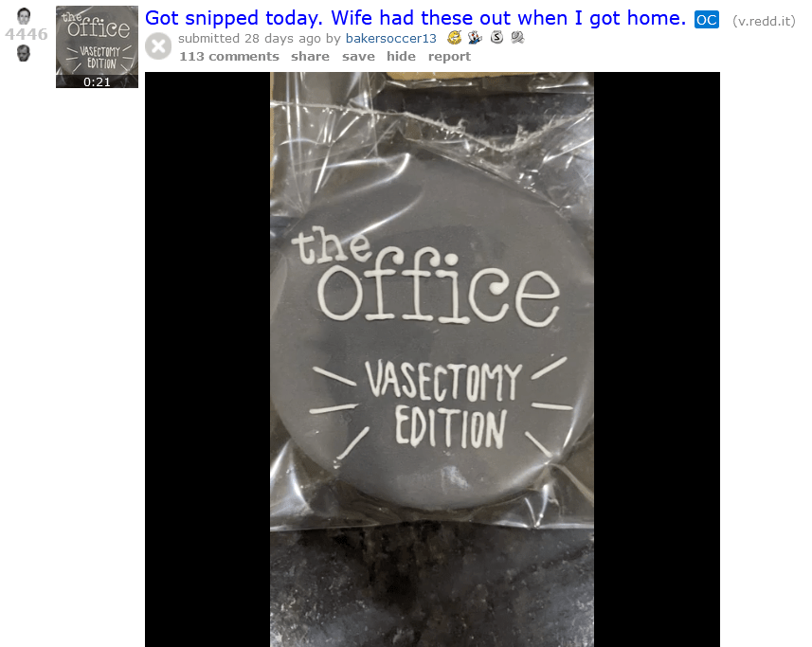Open the post title 'Got snipped today' link

pyautogui.click(x=415, y=18)
